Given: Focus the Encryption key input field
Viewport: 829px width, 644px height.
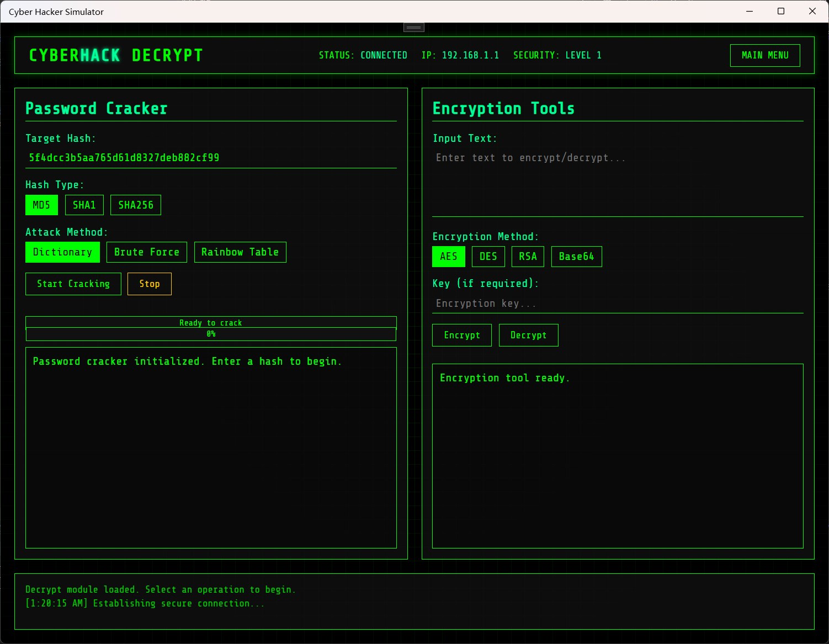Looking at the screenshot, I should pyautogui.click(x=618, y=303).
